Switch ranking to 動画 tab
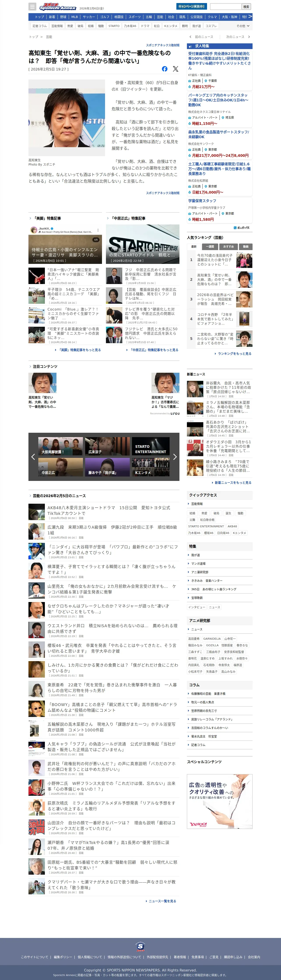The height and width of the screenshot is (980, 281). 246,247
